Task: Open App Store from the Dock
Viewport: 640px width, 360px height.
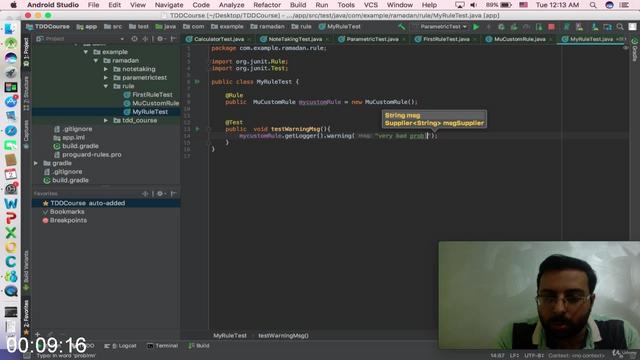Action: 11,102
